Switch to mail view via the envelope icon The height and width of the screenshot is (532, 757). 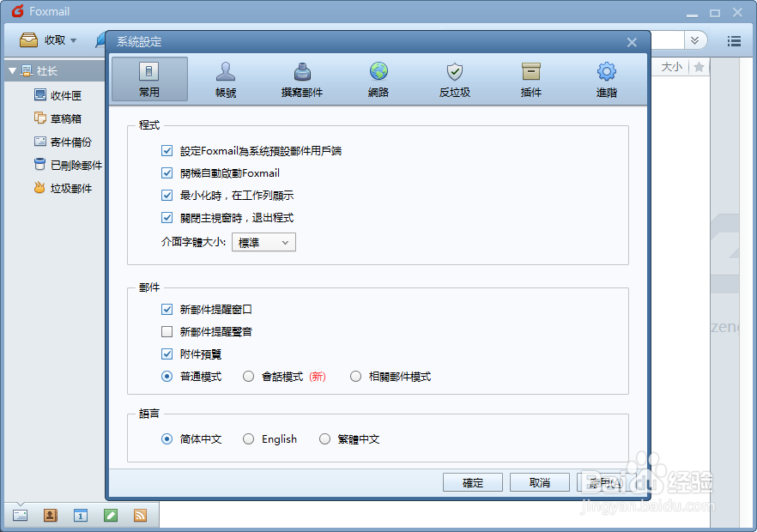pyautogui.click(x=19, y=515)
